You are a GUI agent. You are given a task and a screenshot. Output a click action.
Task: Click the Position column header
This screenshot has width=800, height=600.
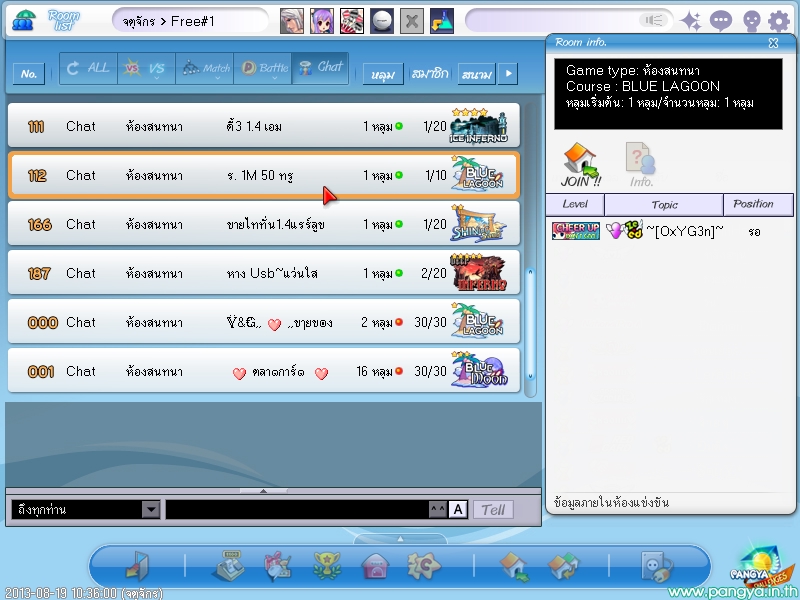click(758, 205)
